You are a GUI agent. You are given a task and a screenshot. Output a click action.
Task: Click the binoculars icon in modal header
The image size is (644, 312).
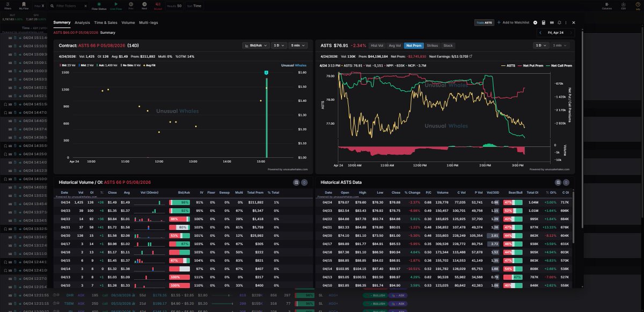point(552,23)
